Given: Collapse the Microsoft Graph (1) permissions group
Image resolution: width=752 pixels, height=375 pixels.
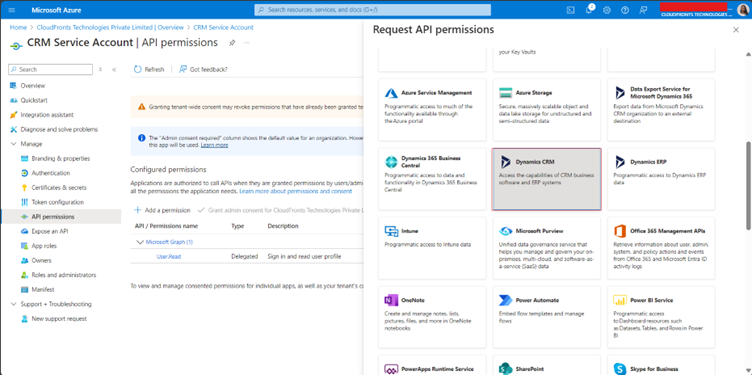Looking at the screenshot, I should [x=140, y=242].
